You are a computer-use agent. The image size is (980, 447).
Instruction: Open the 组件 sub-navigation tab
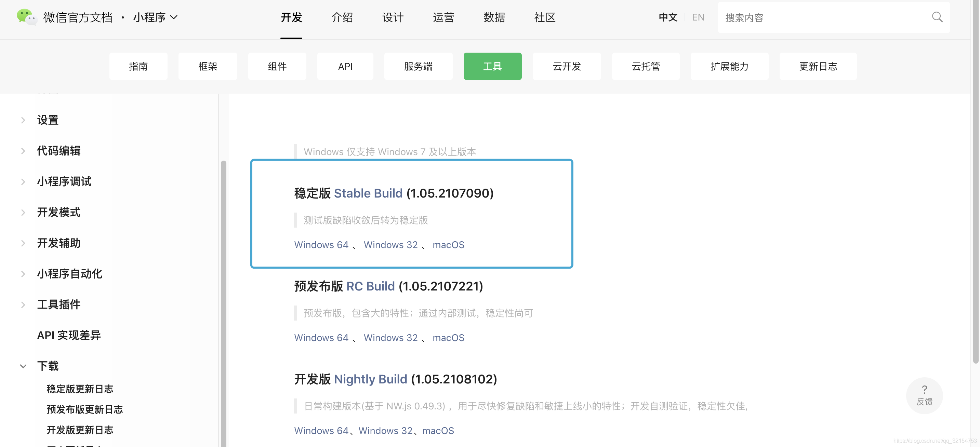click(277, 66)
